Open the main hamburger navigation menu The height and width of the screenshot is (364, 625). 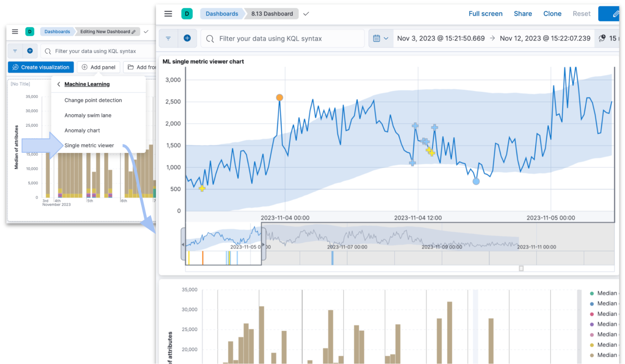coord(168,14)
